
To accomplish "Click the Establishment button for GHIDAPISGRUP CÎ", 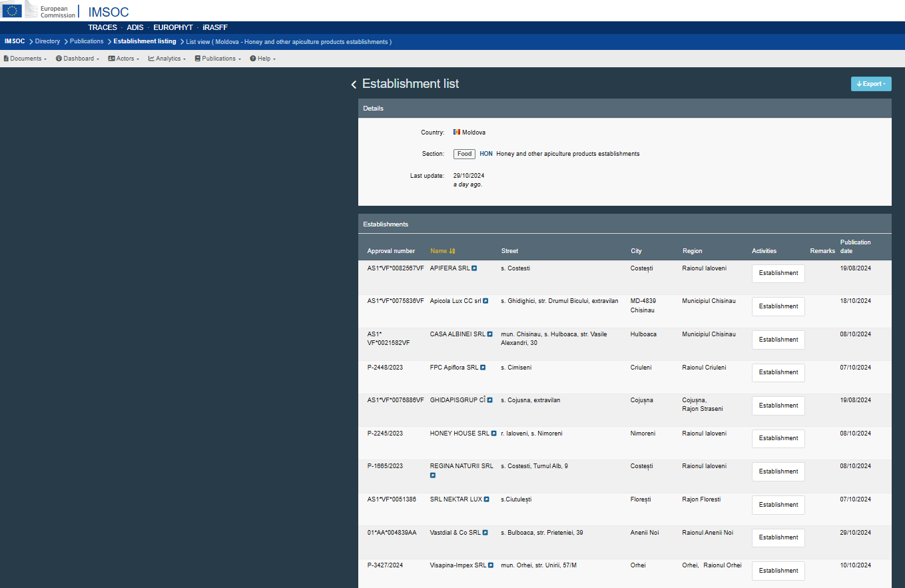I will tap(778, 406).
